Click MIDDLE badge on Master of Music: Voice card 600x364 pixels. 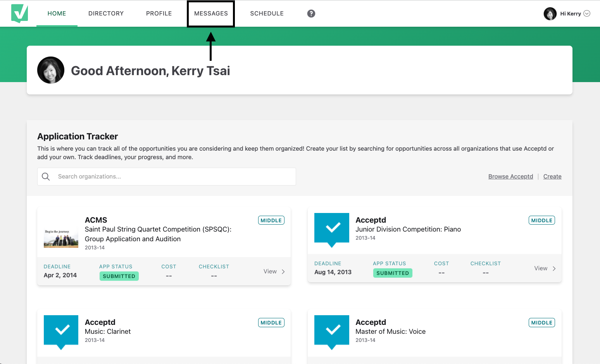(x=542, y=323)
